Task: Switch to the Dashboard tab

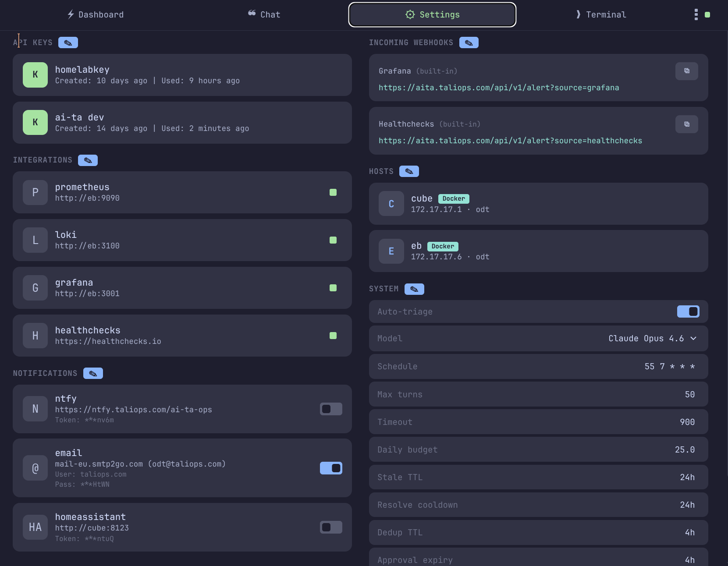Action: click(x=96, y=14)
